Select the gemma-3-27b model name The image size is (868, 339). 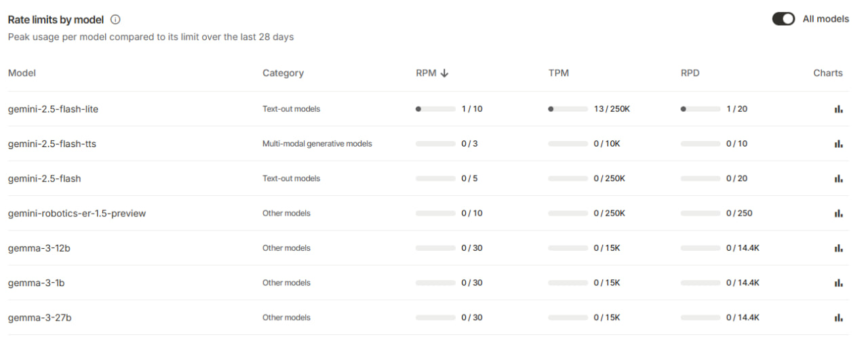[39, 318]
